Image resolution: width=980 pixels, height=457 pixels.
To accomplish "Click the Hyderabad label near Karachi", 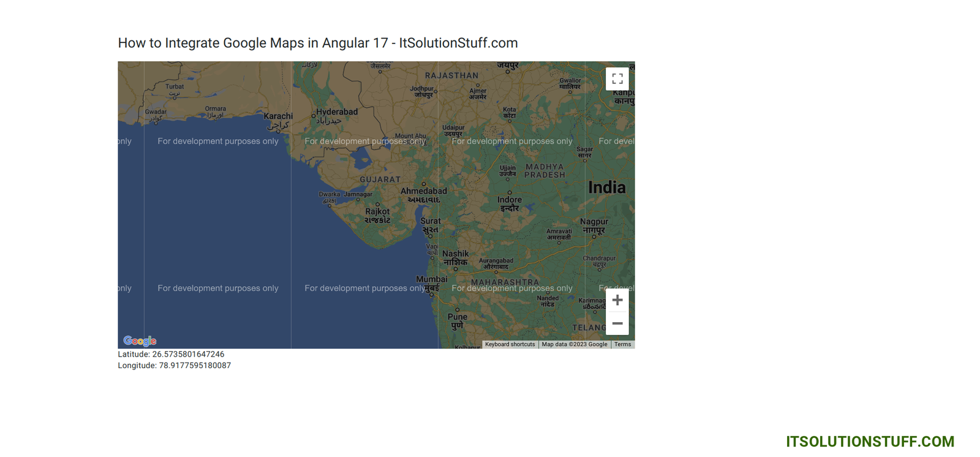I will 336,112.
